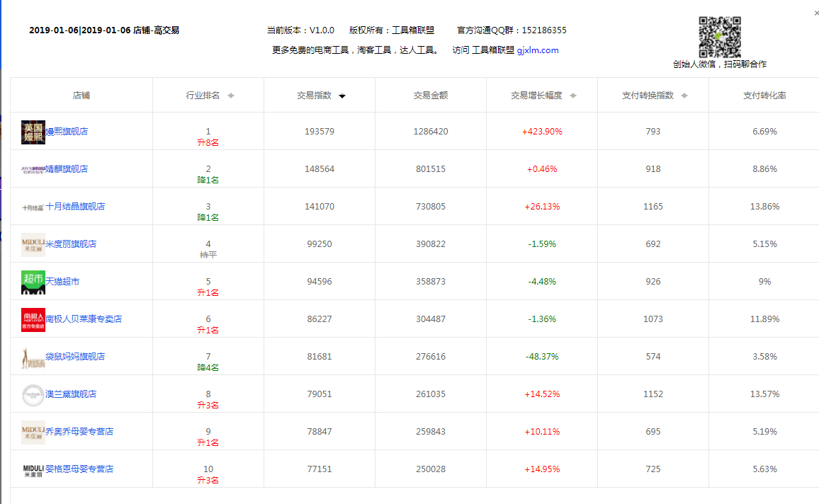Select growth value -48.37%
819x504 pixels.
coord(542,357)
